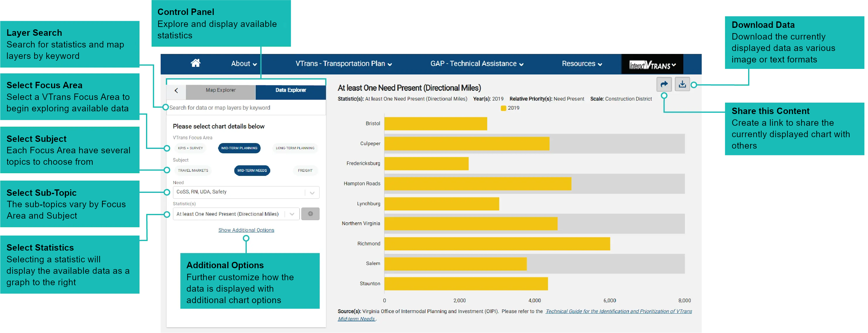Click Show Additional Options link
868x333 pixels.
(246, 230)
